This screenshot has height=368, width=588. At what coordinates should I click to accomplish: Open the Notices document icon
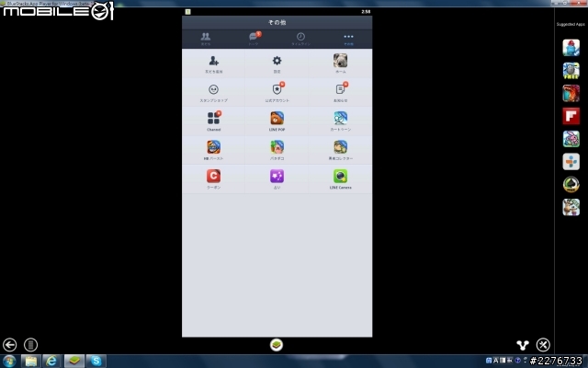(341, 89)
